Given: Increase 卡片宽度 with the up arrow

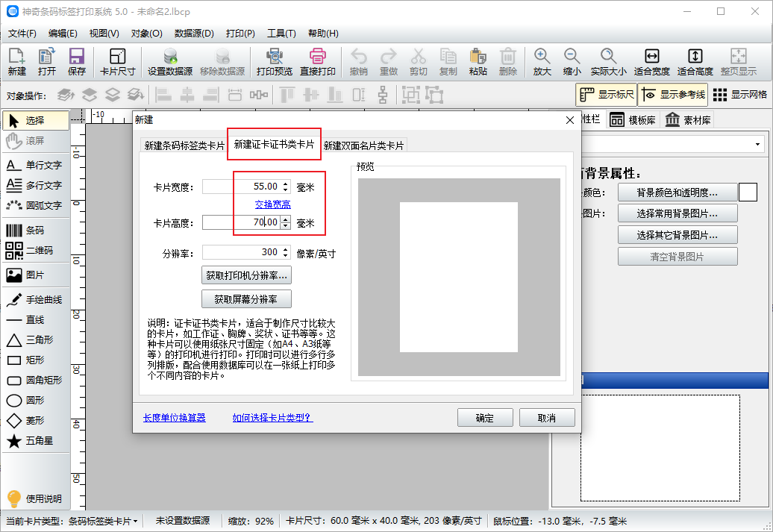Looking at the screenshot, I should (x=285, y=183).
